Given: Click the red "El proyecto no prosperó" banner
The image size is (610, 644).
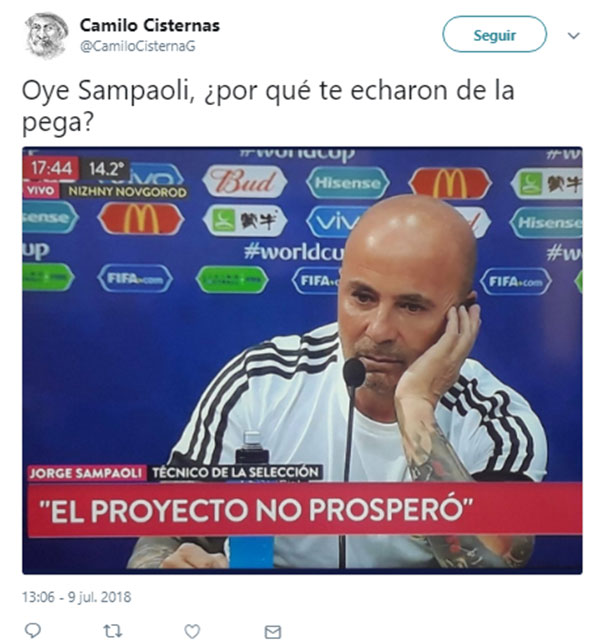Looking at the screenshot, I should (x=305, y=510).
